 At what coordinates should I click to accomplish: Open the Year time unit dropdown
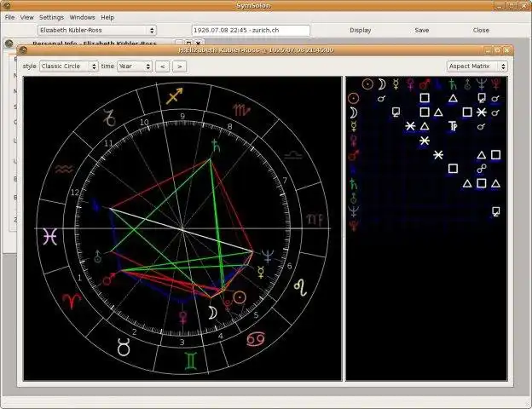(x=135, y=66)
